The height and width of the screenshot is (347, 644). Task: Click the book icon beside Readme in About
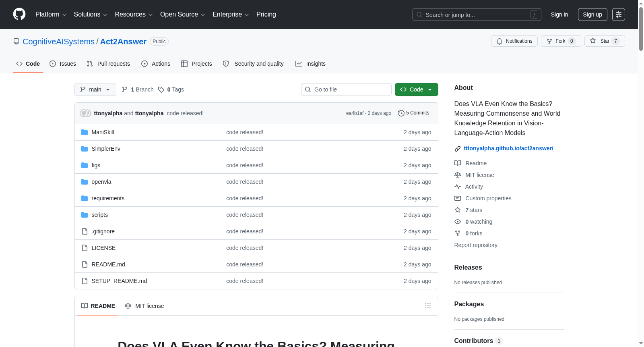[x=458, y=163]
